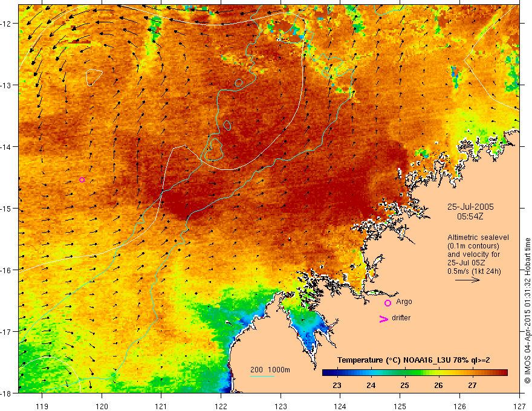Click the latitude axis label '-14'
The image size is (532, 411).
[6, 147]
